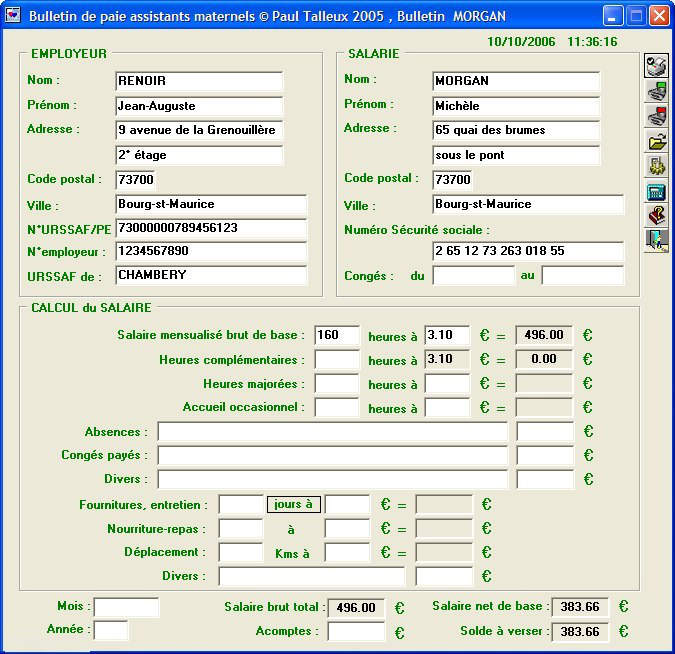Screen dimensions: 675x654
Task: Click salarié address '65 quai des brumes'
Action: [x=516, y=130]
